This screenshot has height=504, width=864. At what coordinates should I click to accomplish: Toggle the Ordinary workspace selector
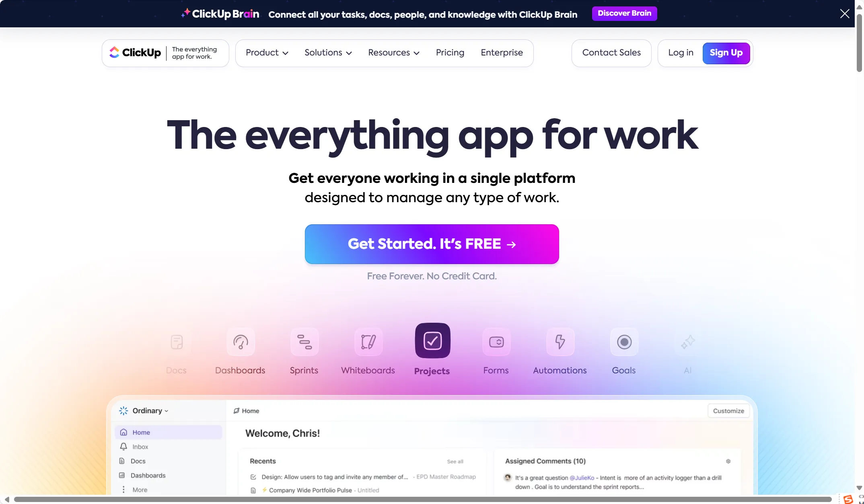[149, 410]
